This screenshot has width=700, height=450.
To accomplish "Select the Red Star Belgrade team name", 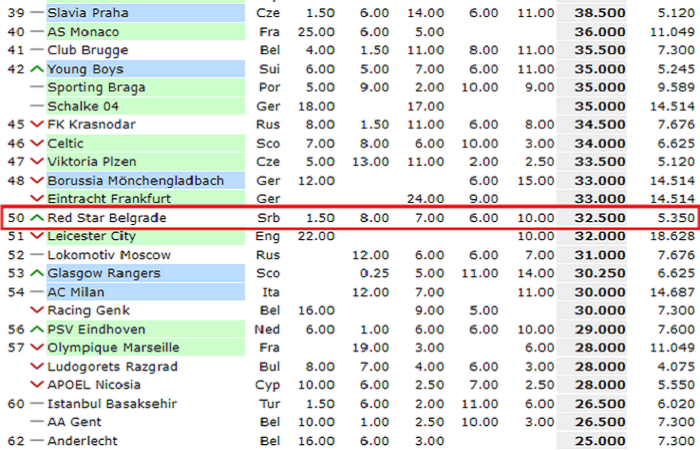I will (x=107, y=218).
